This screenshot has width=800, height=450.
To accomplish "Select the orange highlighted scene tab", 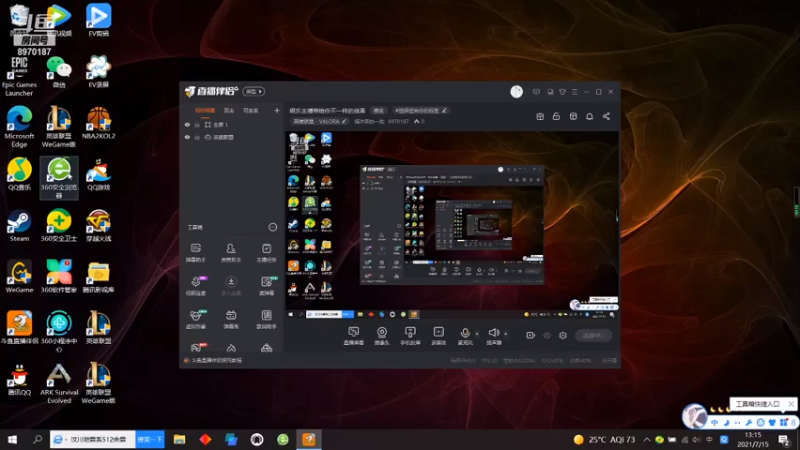I will tap(205, 110).
